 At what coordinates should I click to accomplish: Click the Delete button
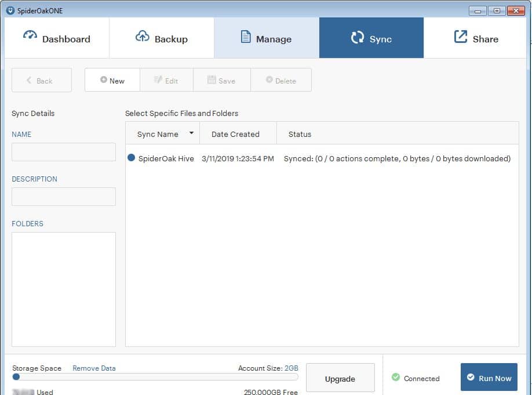pyautogui.click(x=281, y=80)
